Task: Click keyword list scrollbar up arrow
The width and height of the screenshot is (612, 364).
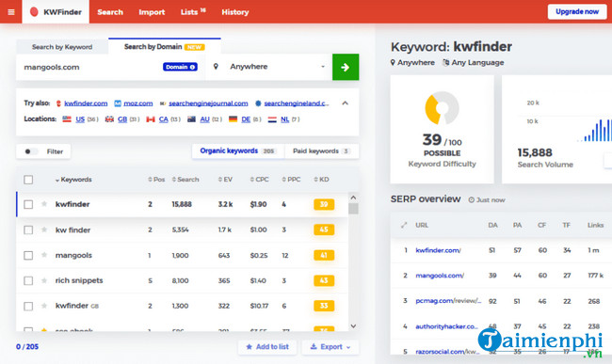Action: point(353,198)
